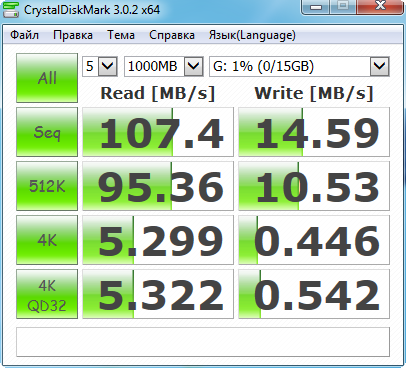The image size is (406, 368).
Task: Start the Seq sequential test
Action: point(47,132)
